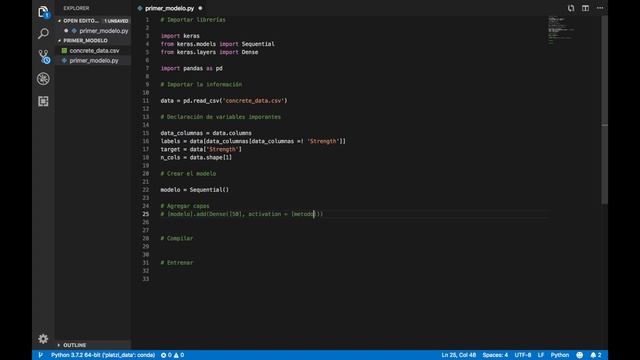
Task: Click the 'from keras.models import Sequential' line
Action: coord(217,44)
